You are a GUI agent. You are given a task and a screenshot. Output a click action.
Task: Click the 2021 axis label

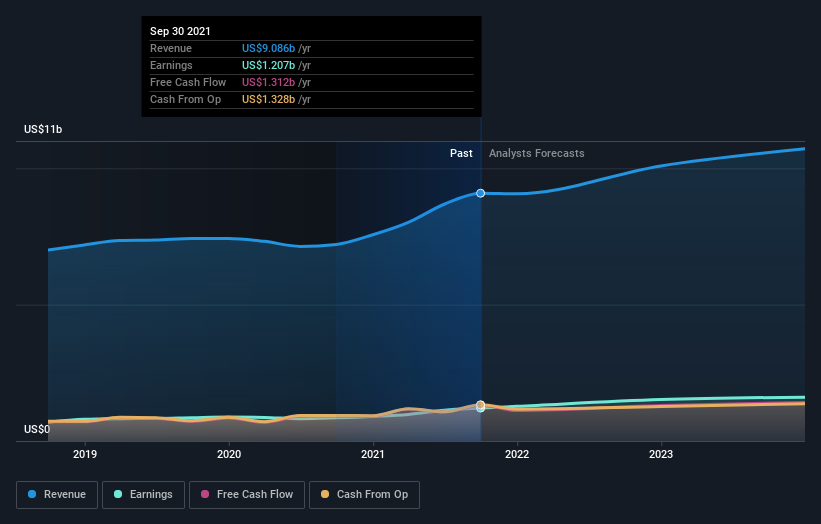(373, 454)
